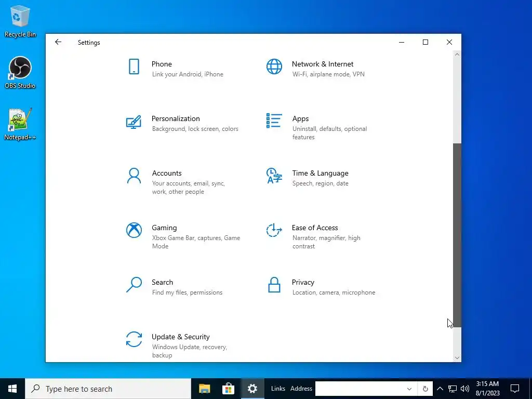The width and height of the screenshot is (532, 399).
Task: Open the clock showing 3:15 AM
Action: pyautogui.click(x=487, y=389)
